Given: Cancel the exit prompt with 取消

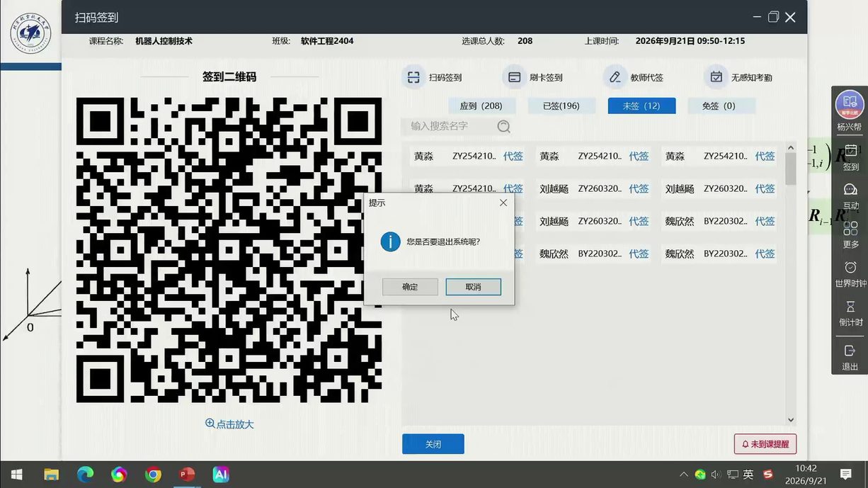Looking at the screenshot, I should (x=474, y=287).
